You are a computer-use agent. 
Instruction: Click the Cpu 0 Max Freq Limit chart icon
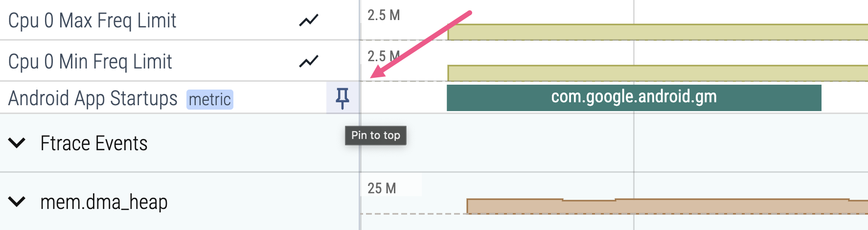point(309,21)
